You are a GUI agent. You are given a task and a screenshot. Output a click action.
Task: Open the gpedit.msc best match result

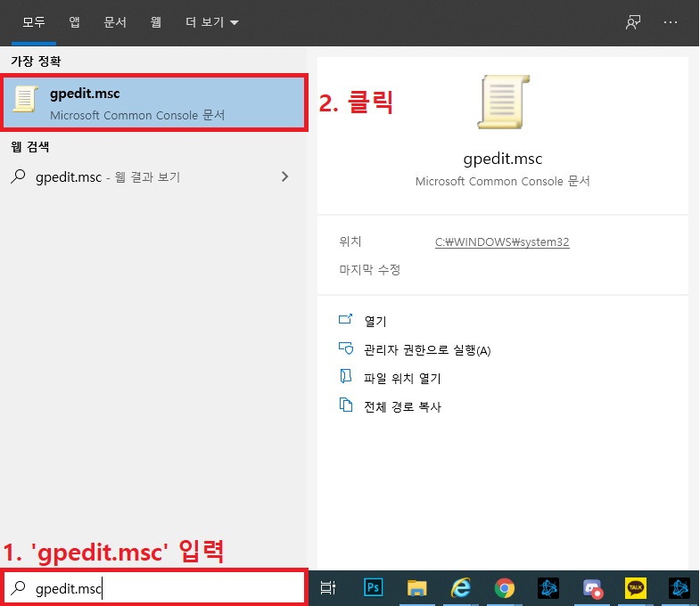click(154, 102)
